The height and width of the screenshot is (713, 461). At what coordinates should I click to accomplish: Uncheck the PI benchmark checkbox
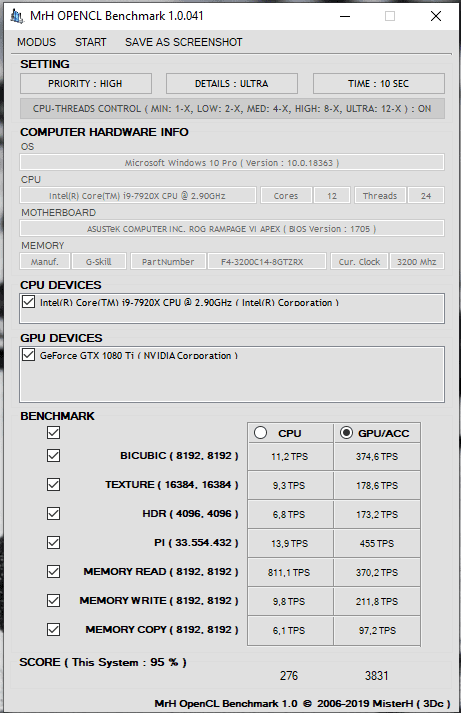54,542
